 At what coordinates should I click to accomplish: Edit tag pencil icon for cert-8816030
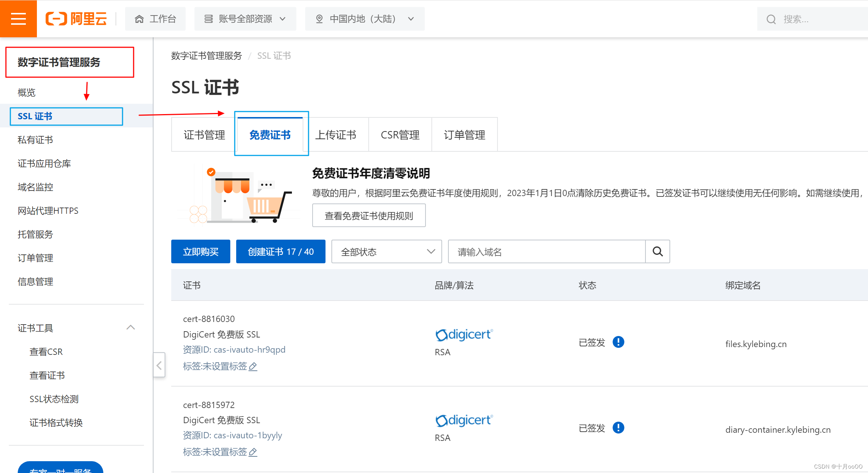(253, 366)
